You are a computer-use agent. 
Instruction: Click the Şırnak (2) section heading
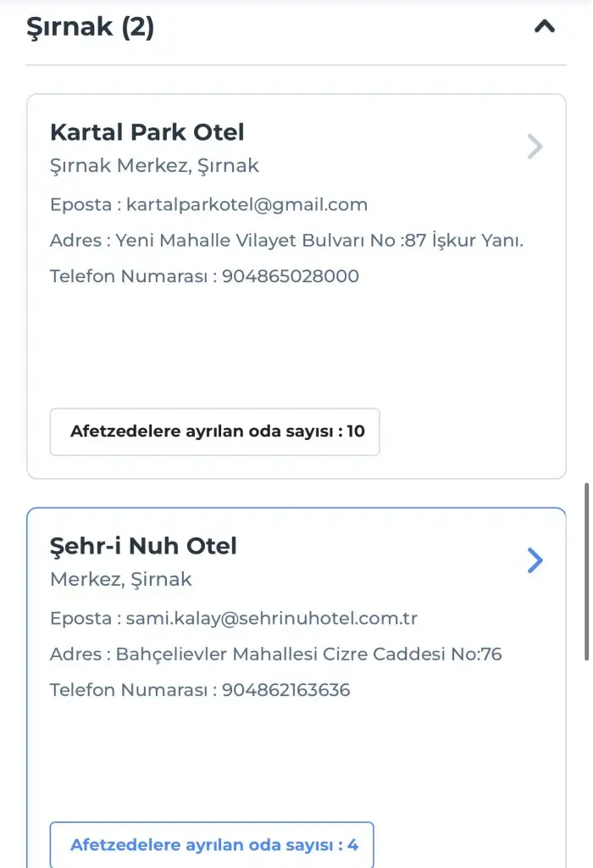(x=91, y=27)
